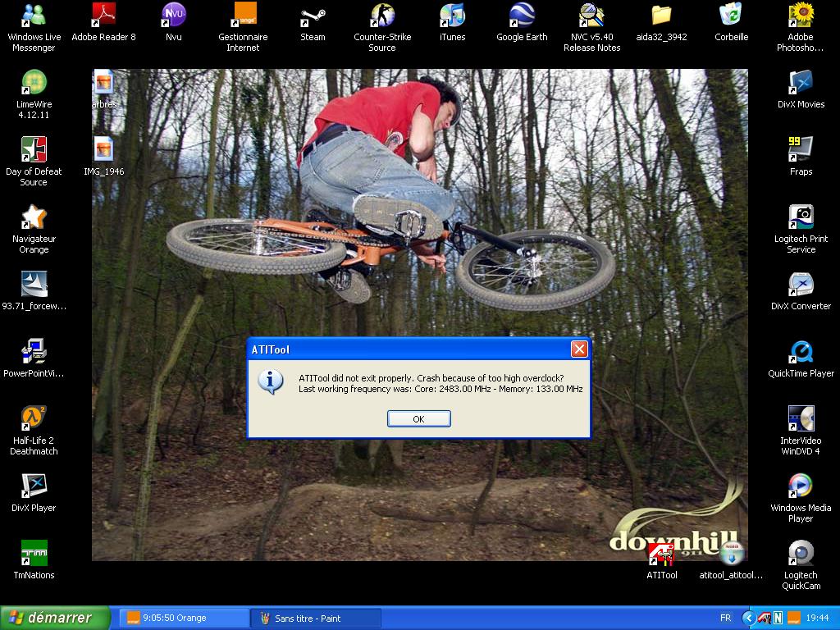
Task: Launch Counter-Strike Source from desktop
Action: tap(381, 16)
